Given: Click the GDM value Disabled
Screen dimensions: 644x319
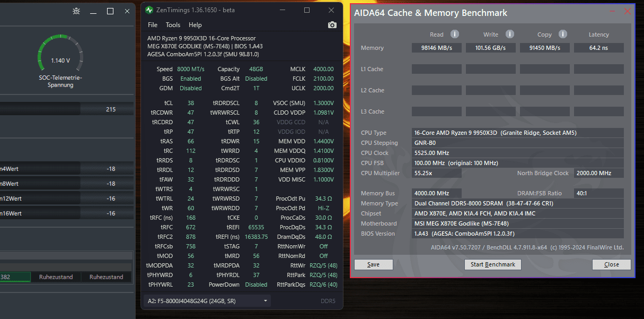Looking at the screenshot, I should pyautogui.click(x=191, y=88).
